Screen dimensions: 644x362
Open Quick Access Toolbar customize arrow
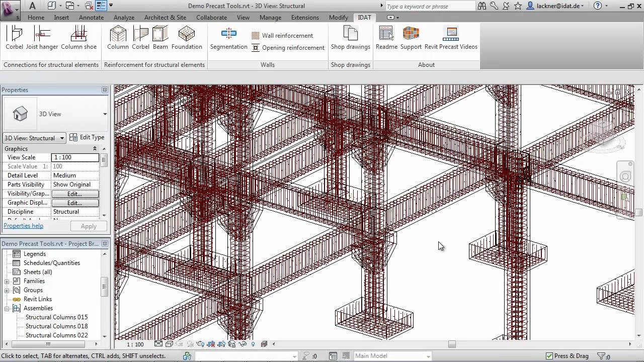pos(111,6)
